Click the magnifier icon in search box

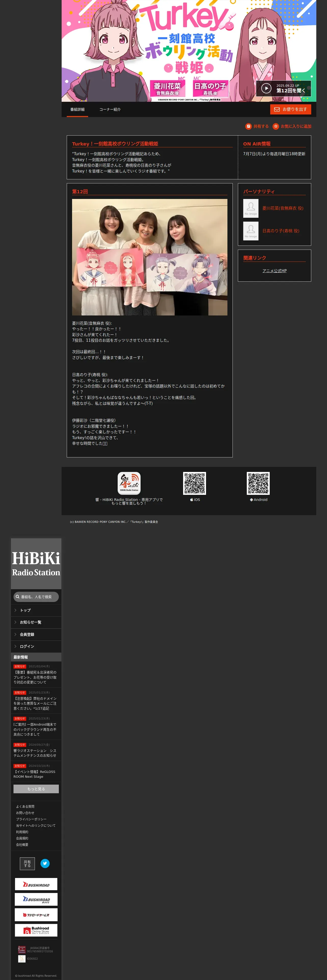pyautogui.click(x=18, y=597)
